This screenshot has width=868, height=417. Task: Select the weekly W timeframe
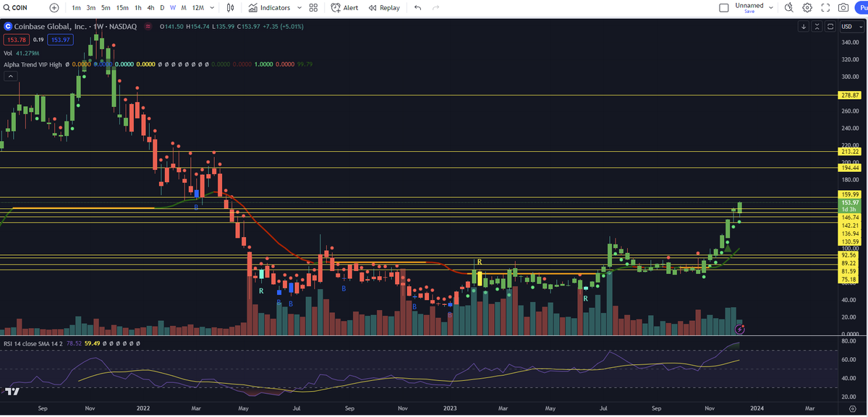coord(173,7)
